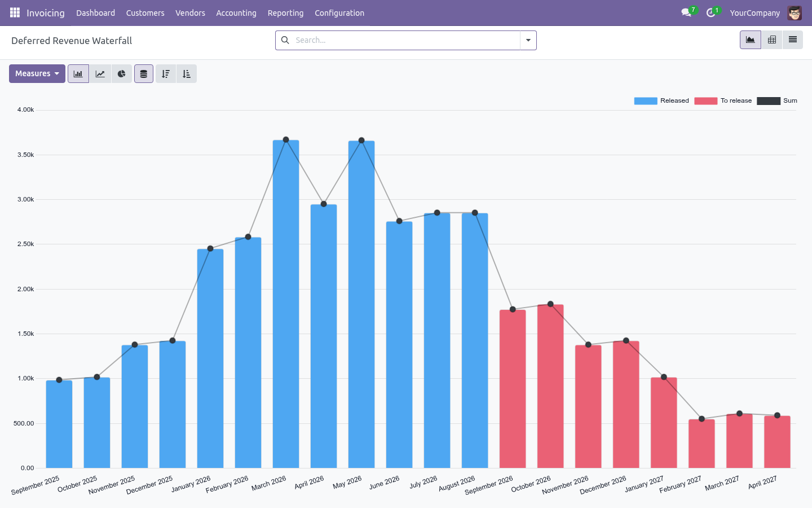Open the conversations chat icon
The height and width of the screenshot is (508, 812).
click(686, 12)
